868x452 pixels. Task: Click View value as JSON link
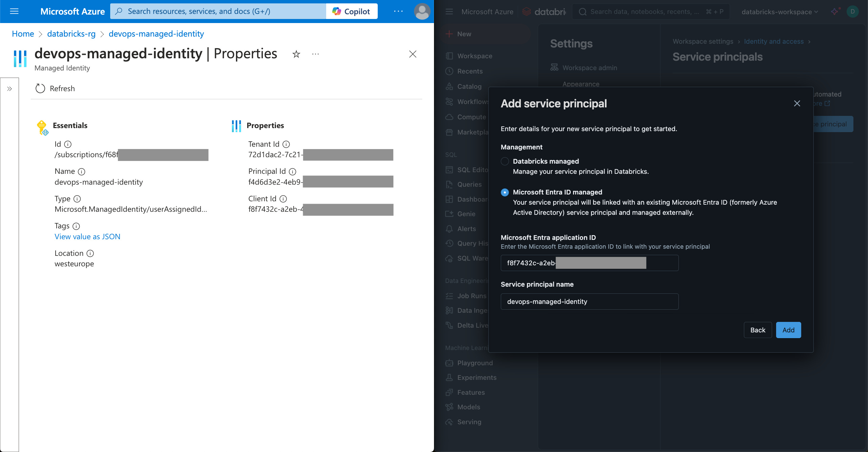pyautogui.click(x=87, y=237)
